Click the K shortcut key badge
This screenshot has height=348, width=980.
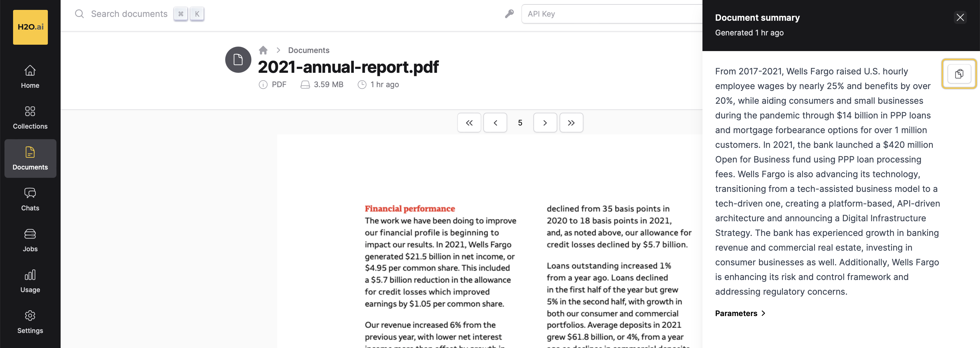tap(197, 14)
